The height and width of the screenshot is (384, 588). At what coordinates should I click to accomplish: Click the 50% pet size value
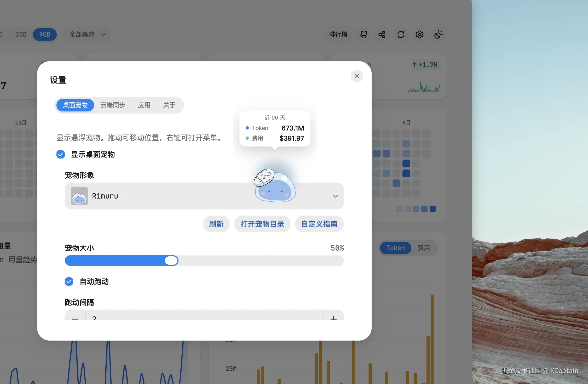click(x=337, y=248)
